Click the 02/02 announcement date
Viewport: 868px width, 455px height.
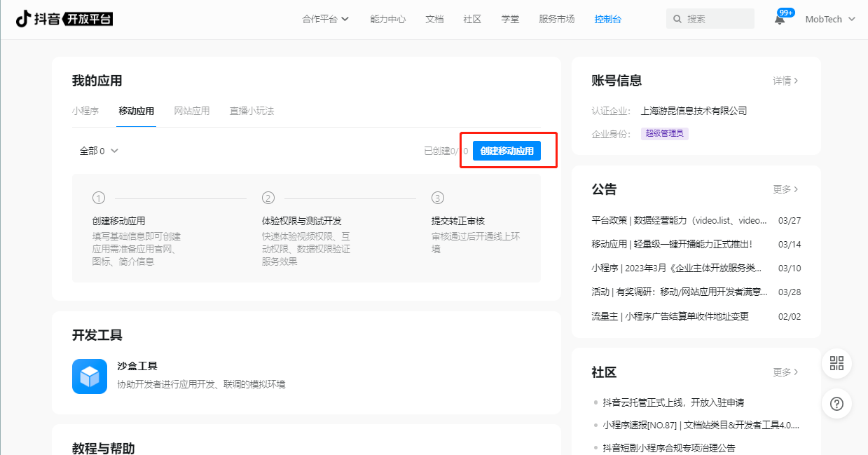(790, 316)
